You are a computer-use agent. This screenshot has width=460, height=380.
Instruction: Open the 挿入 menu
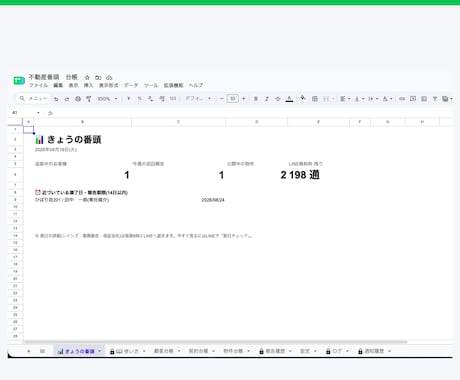[x=88, y=85]
